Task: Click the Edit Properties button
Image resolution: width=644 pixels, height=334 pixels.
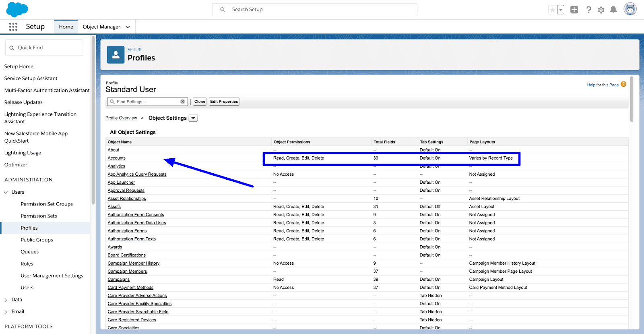Action: click(x=224, y=102)
